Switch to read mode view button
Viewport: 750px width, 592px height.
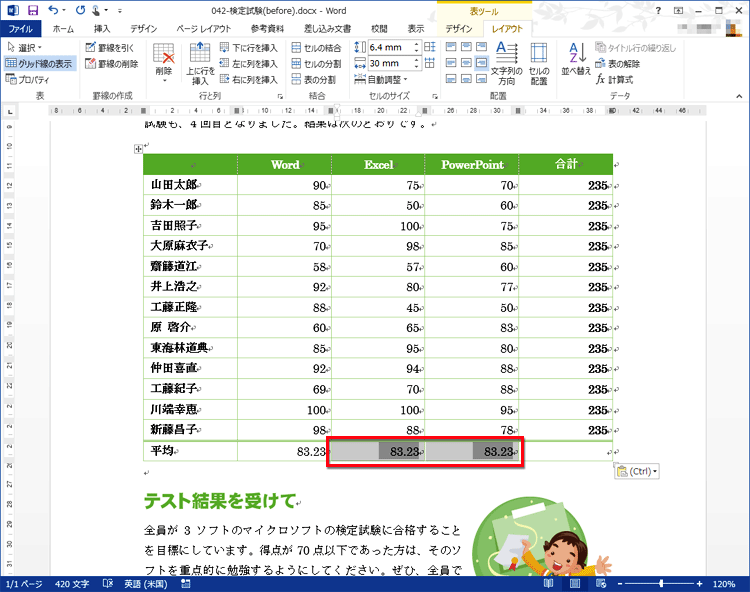[548, 583]
